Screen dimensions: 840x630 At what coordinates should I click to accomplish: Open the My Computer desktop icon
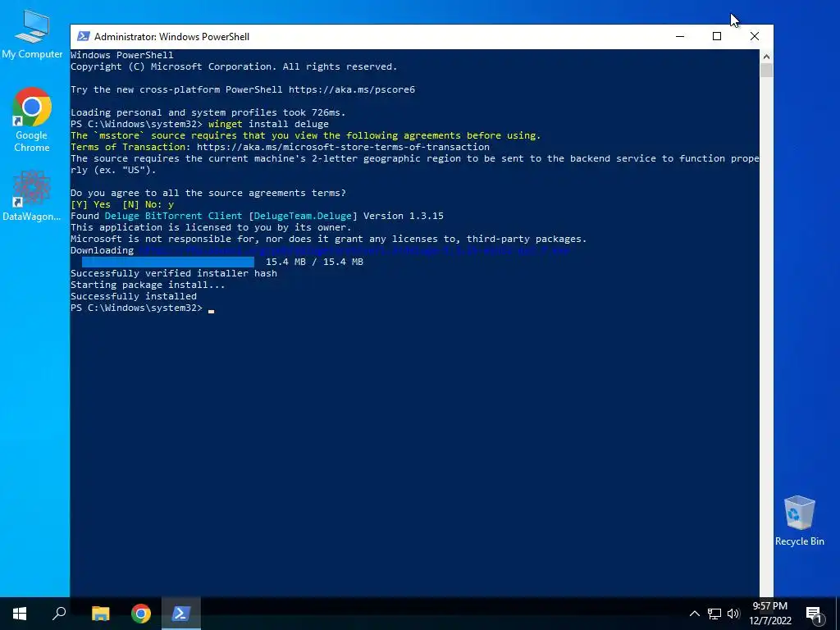point(32,33)
